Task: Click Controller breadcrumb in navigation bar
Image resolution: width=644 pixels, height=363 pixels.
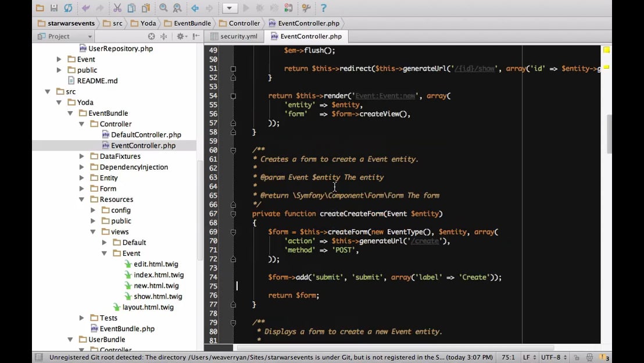Action: click(x=240, y=23)
